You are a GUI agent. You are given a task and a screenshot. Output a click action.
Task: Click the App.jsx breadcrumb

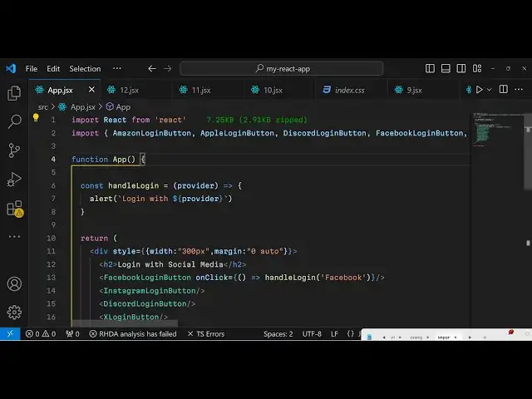77,107
